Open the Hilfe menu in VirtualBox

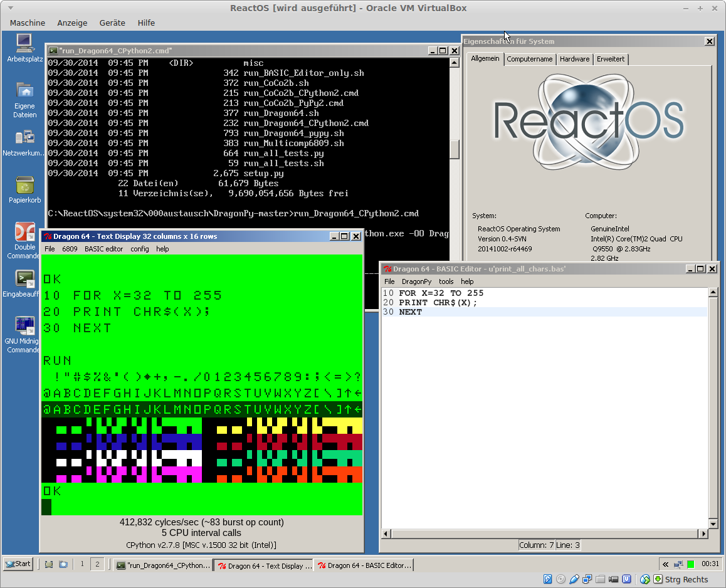[146, 23]
